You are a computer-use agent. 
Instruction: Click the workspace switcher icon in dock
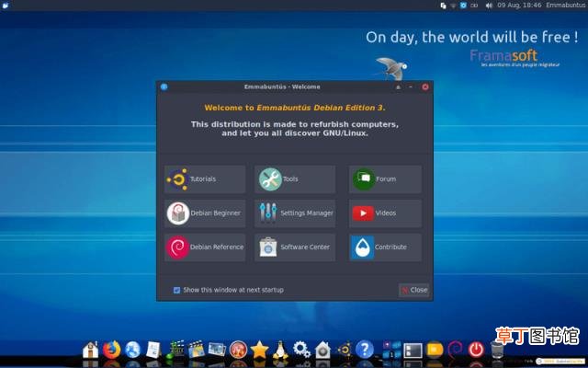click(392, 350)
